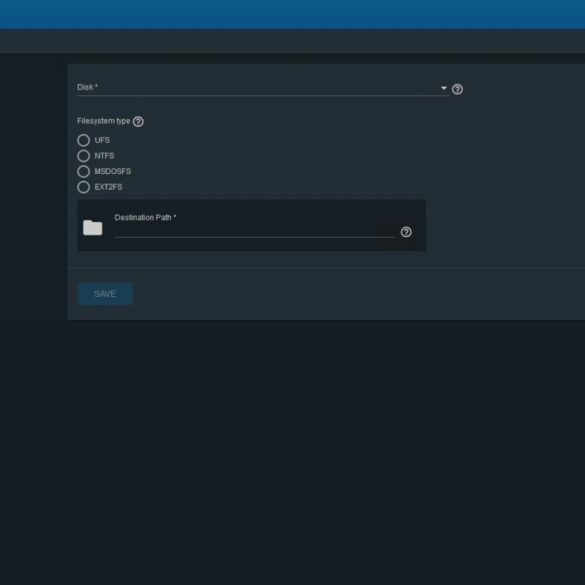The width and height of the screenshot is (585, 585).
Task: Click the SAVE button
Action: click(105, 294)
